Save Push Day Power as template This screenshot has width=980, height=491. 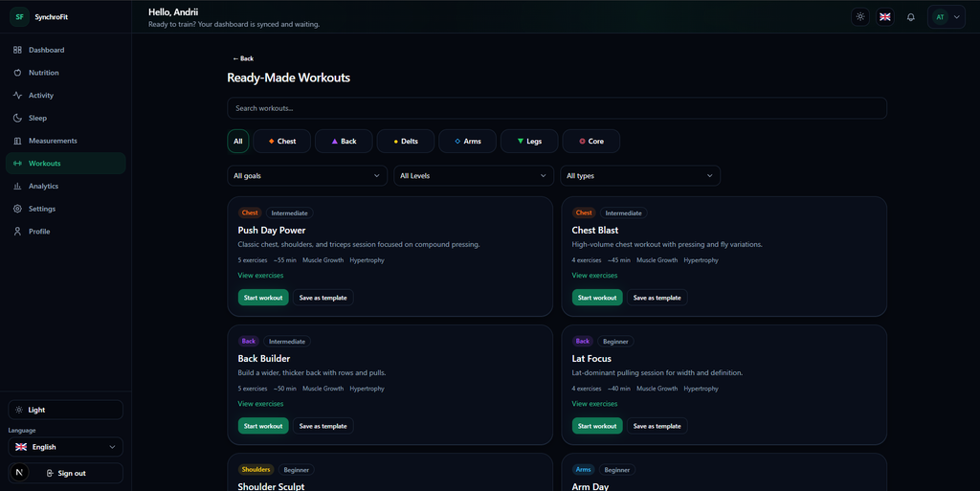tap(323, 298)
